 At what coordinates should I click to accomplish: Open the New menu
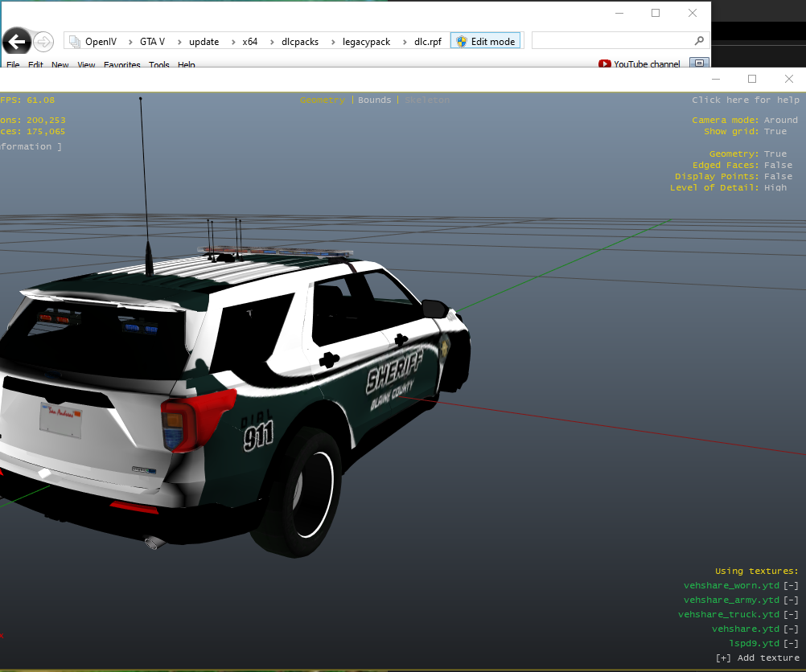point(60,64)
